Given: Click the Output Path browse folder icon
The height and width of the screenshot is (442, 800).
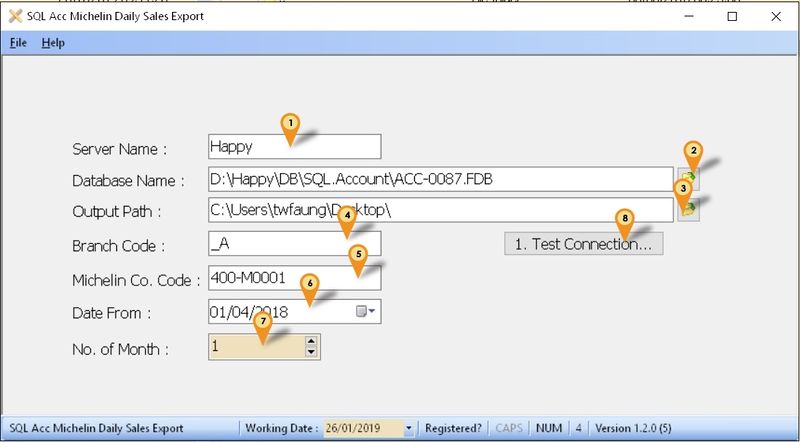Looking at the screenshot, I should point(688,210).
